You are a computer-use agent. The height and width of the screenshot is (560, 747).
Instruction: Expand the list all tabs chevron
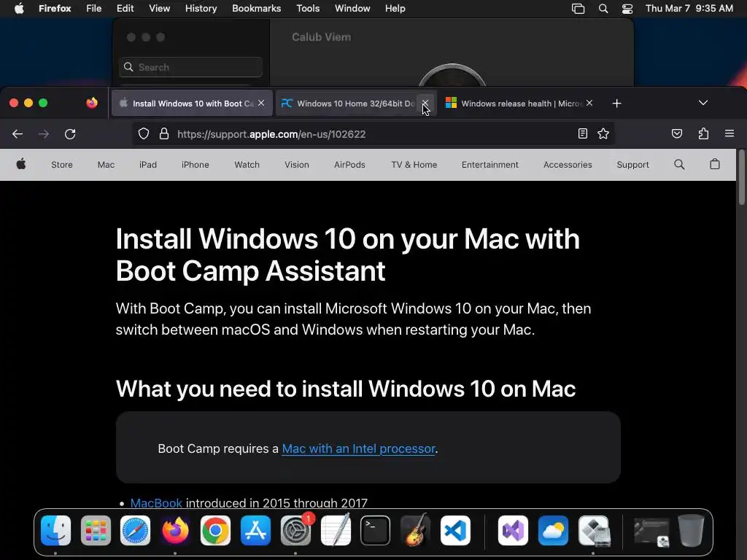click(x=703, y=103)
